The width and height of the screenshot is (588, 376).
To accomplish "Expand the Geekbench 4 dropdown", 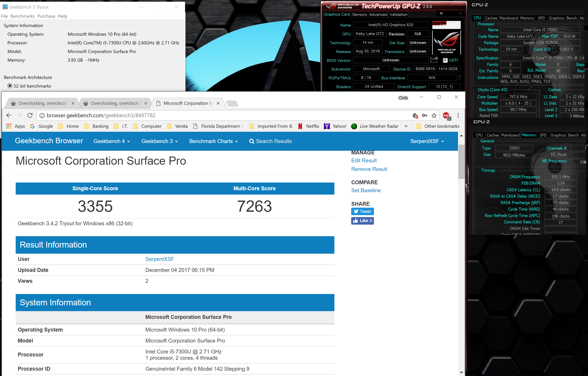I will (x=112, y=141).
